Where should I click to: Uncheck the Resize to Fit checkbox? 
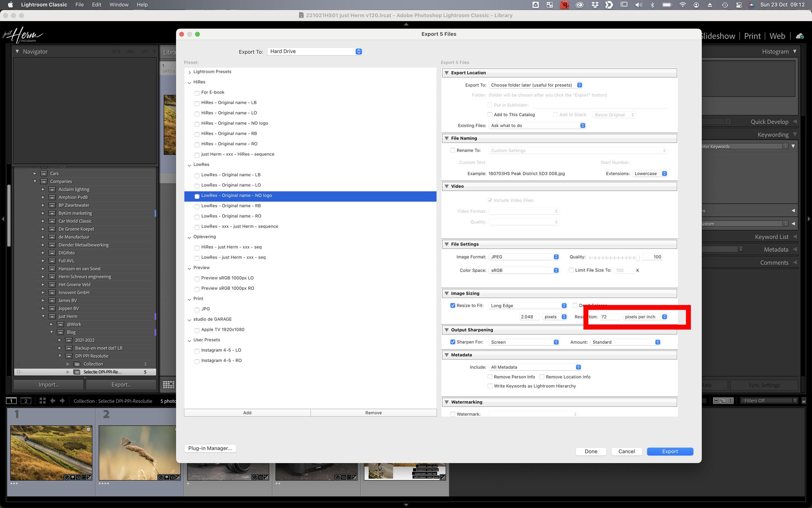(452, 306)
